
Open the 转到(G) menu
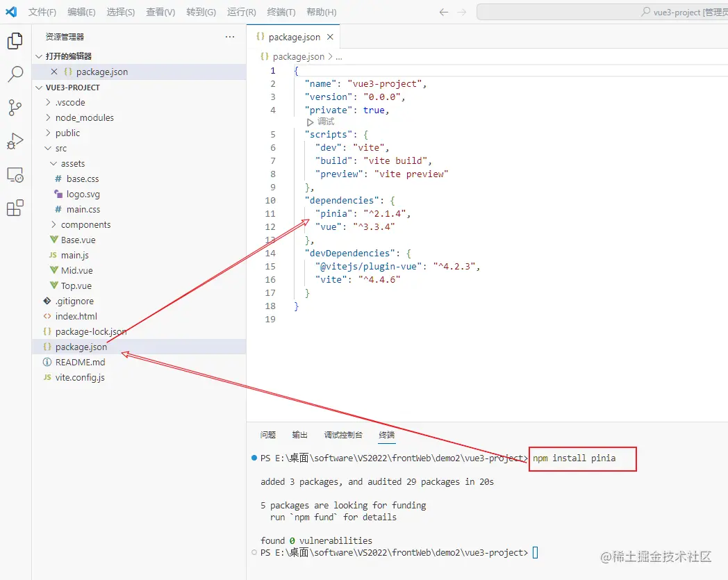[x=201, y=12]
